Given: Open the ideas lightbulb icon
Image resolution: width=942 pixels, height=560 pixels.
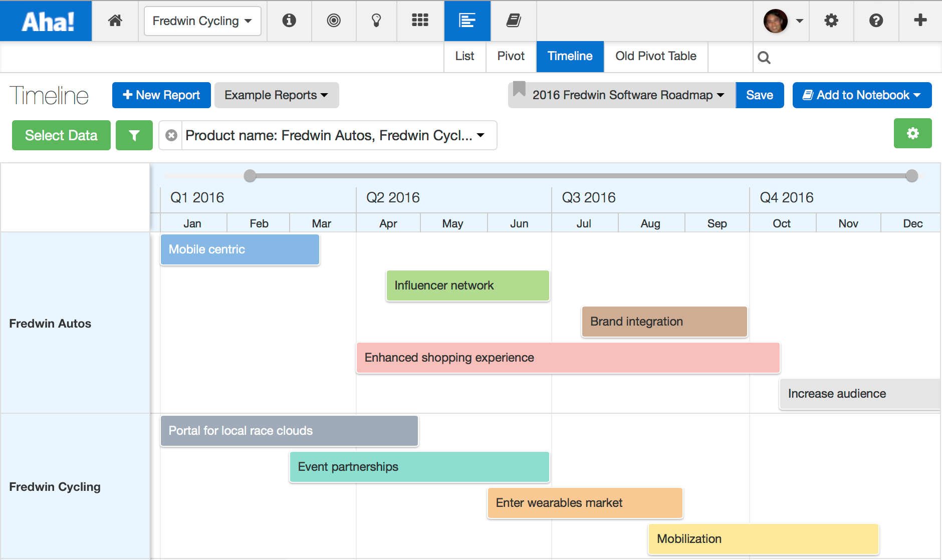Looking at the screenshot, I should point(376,21).
